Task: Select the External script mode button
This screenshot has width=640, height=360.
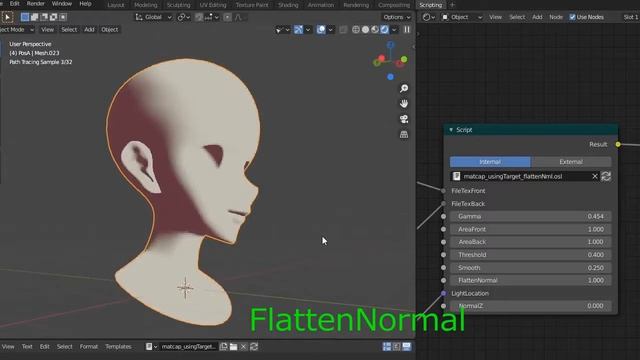Action: [x=571, y=162]
